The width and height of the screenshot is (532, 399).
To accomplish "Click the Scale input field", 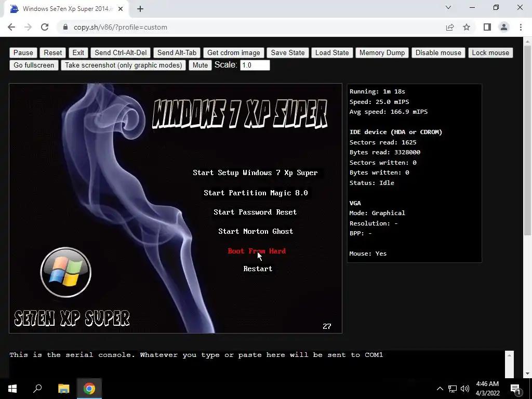I will (255, 65).
